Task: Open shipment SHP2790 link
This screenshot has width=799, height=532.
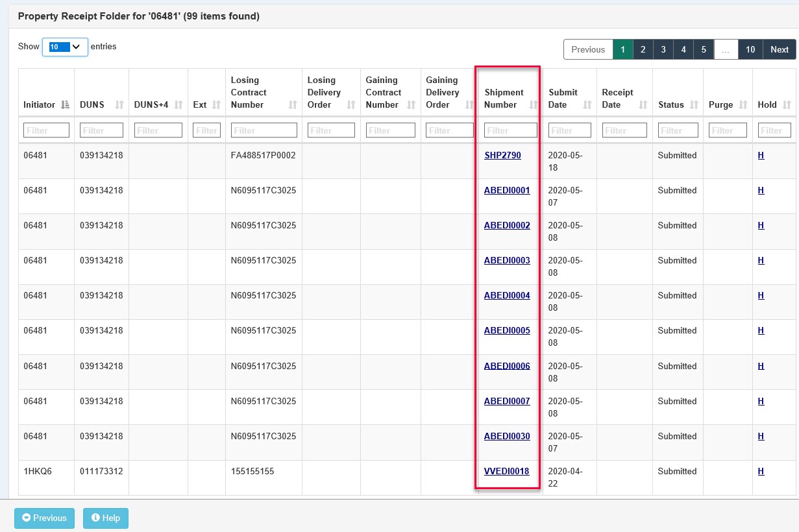Action: click(x=502, y=156)
